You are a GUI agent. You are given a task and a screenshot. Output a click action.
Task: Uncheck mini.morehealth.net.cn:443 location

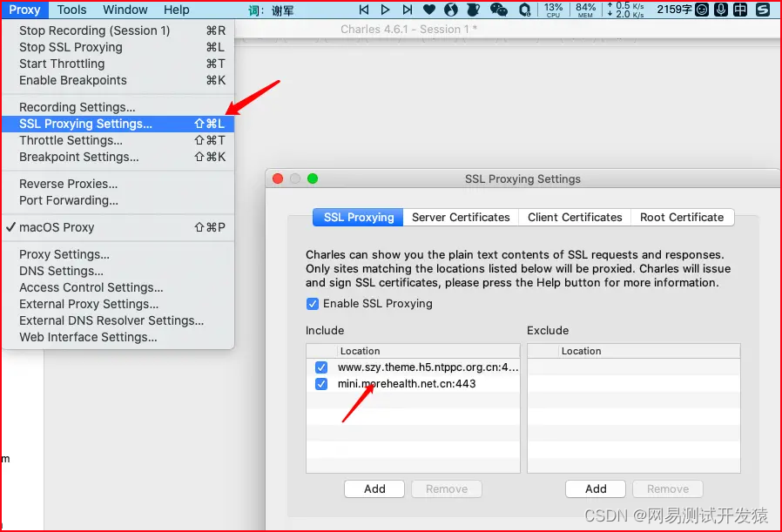321,384
